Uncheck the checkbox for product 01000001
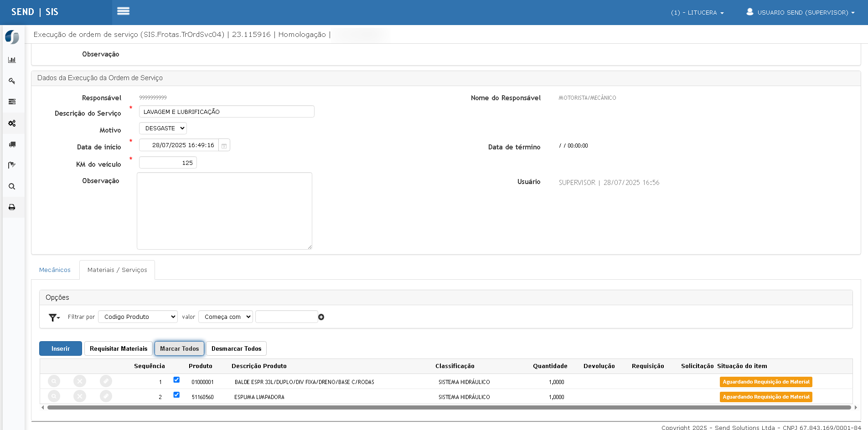868x430 pixels. (176, 380)
